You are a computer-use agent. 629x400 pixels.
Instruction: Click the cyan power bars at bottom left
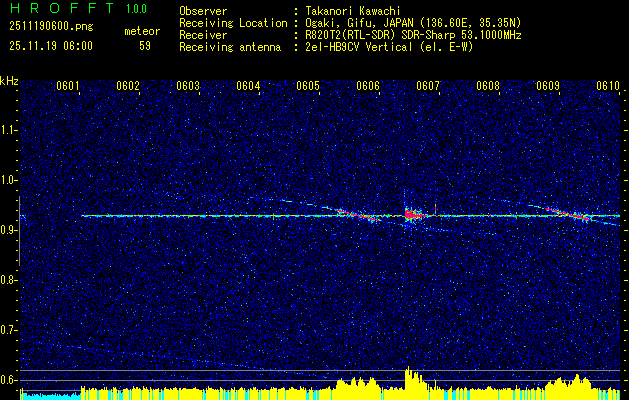[x=50, y=396]
